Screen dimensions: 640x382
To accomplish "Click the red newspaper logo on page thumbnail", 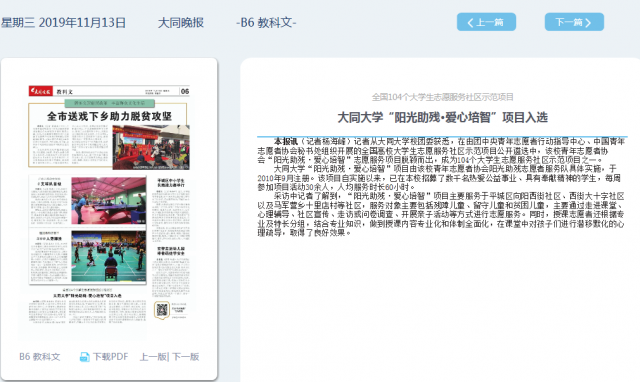I will pyautogui.click(x=40, y=91).
